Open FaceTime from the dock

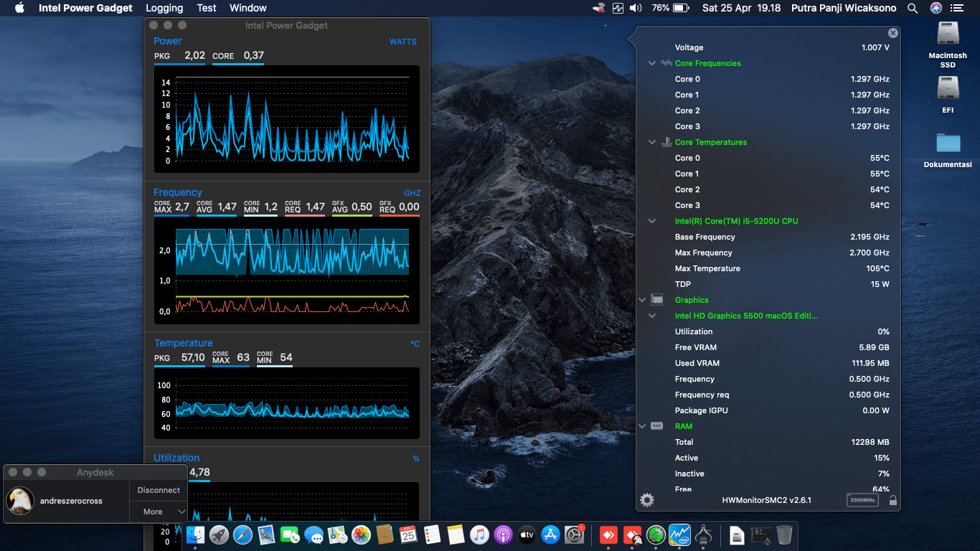pos(290,534)
